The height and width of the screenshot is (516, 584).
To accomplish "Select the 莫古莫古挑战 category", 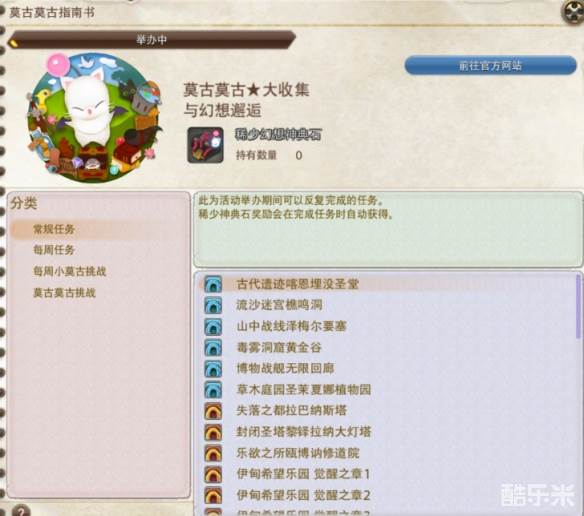I will tap(64, 293).
